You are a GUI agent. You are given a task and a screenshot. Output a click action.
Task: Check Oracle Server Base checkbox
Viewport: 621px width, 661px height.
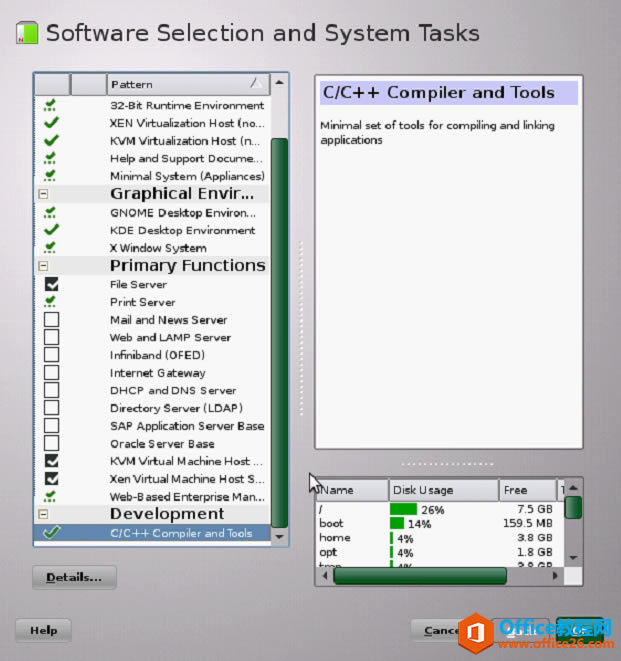[x=51, y=443]
